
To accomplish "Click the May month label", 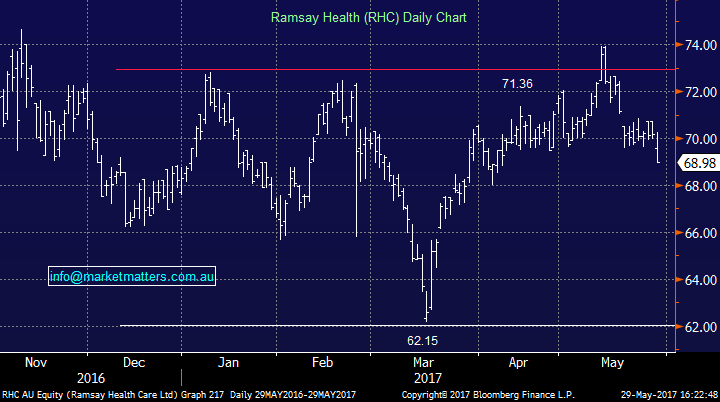I will (613, 362).
